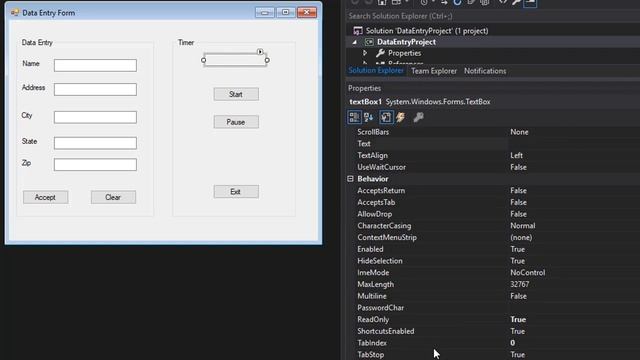Sort properties alphabetically

tap(369, 118)
